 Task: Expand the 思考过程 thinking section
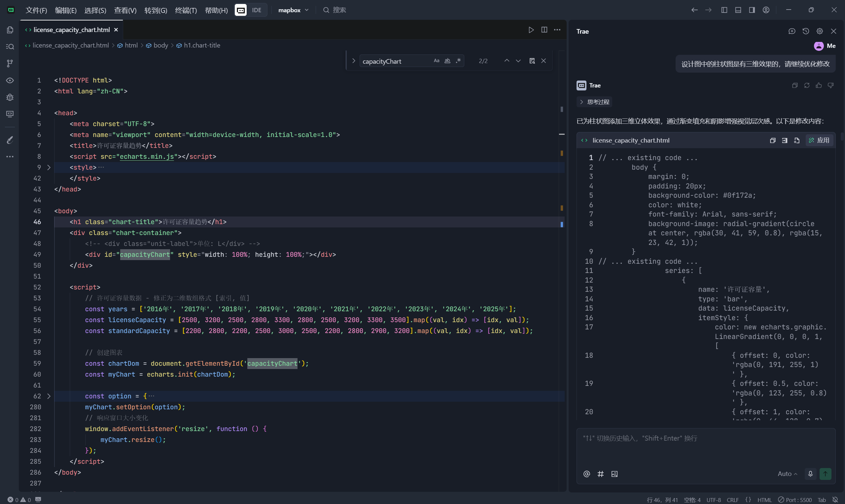click(x=595, y=102)
